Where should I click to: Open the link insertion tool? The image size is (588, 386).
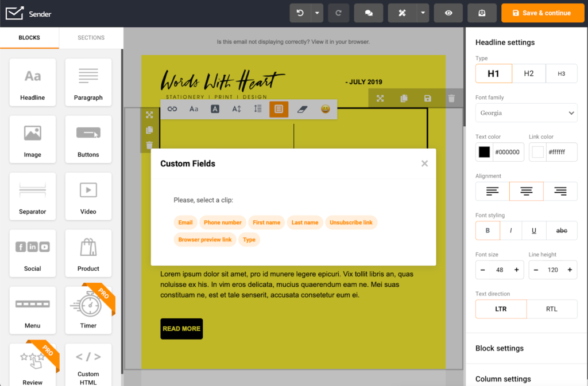[172, 109]
